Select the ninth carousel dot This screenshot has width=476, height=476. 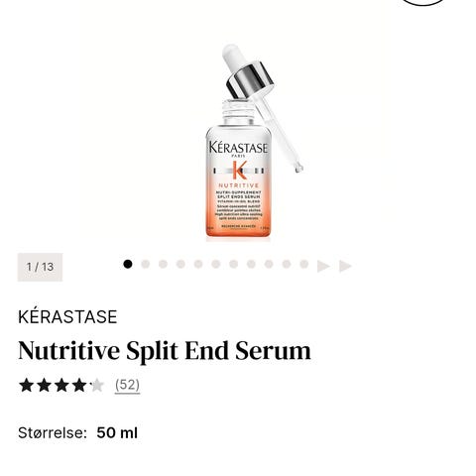269,264
